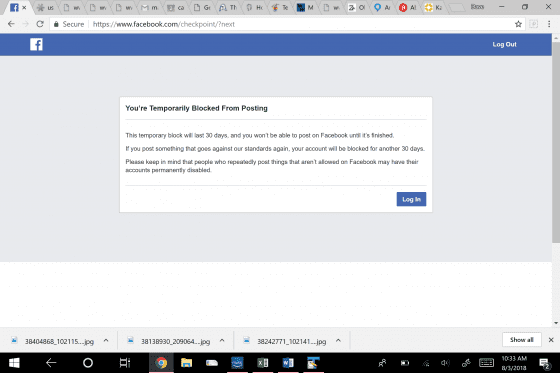Viewport: 560px width, 373px height.
Task: Expand options for 38242771_102141...jpg download
Action: click(x=338, y=340)
